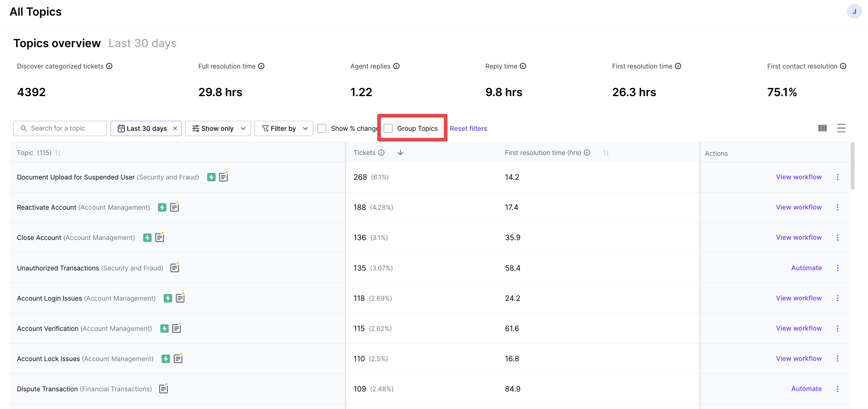868x409 pixels.
Task: View workflow for Account Verification
Action: point(798,329)
